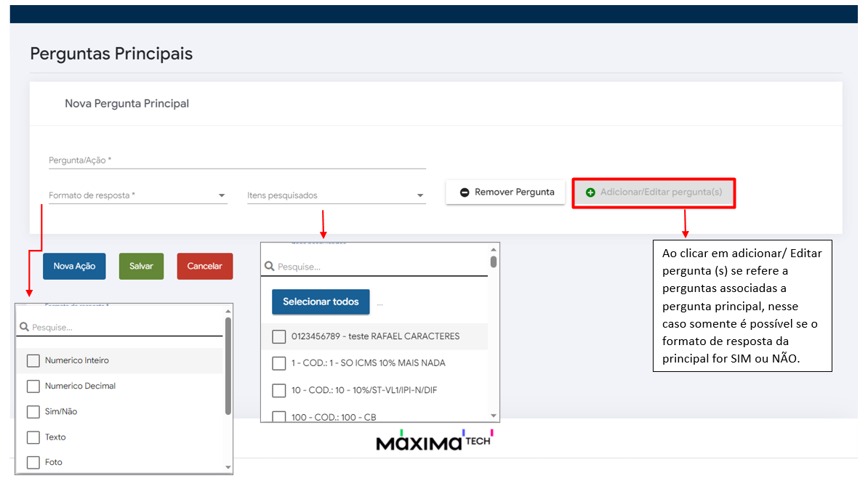Screen dimensions: 868x486
Task: Check the 0123456789 teste RAFAEL CARACTERES item
Action: [278, 336]
